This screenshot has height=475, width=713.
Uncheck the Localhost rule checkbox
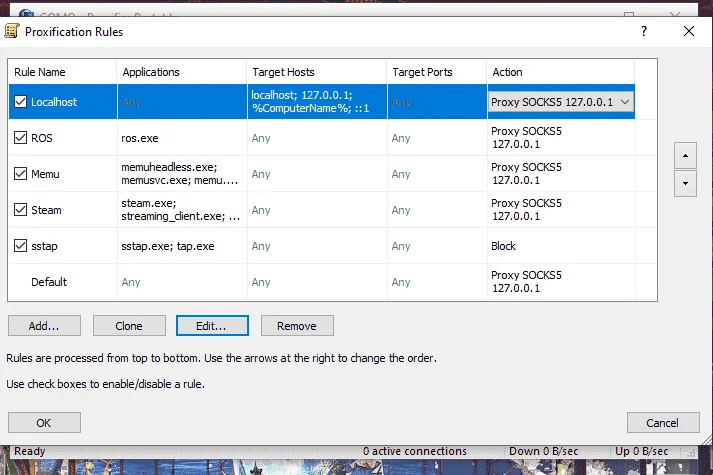click(x=20, y=101)
